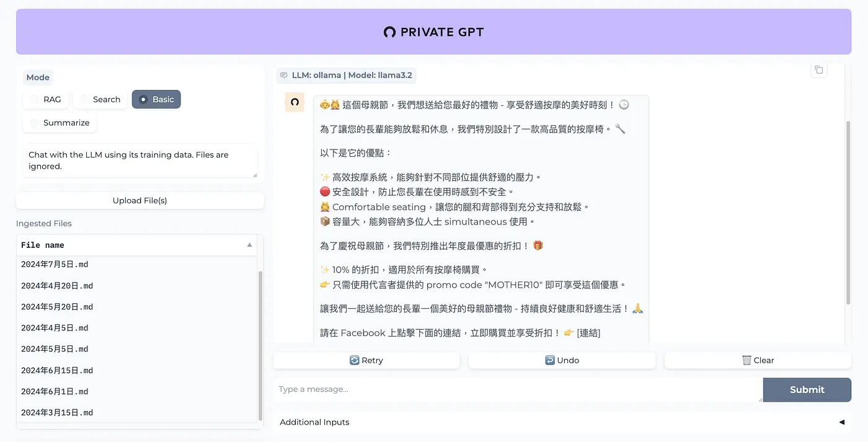868x442 pixels.
Task: Select the Search mode radio button
Action: point(84,99)
